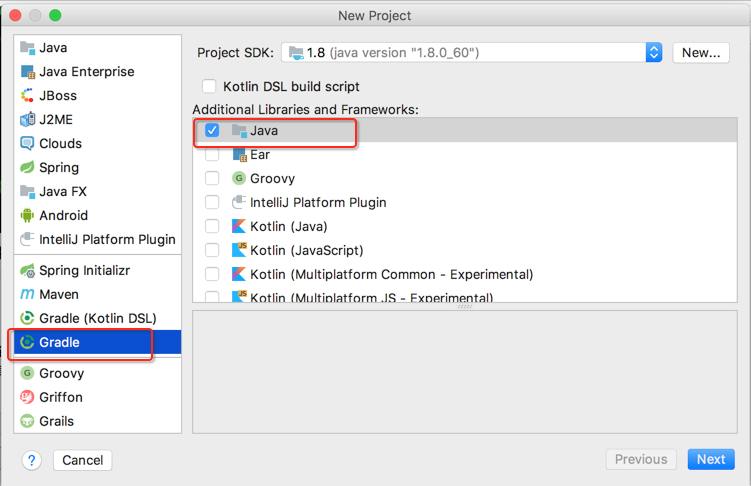The image size is (751, 486).
Task: Click the empty description panel below frameworks
Action: (x=465, y=372)
